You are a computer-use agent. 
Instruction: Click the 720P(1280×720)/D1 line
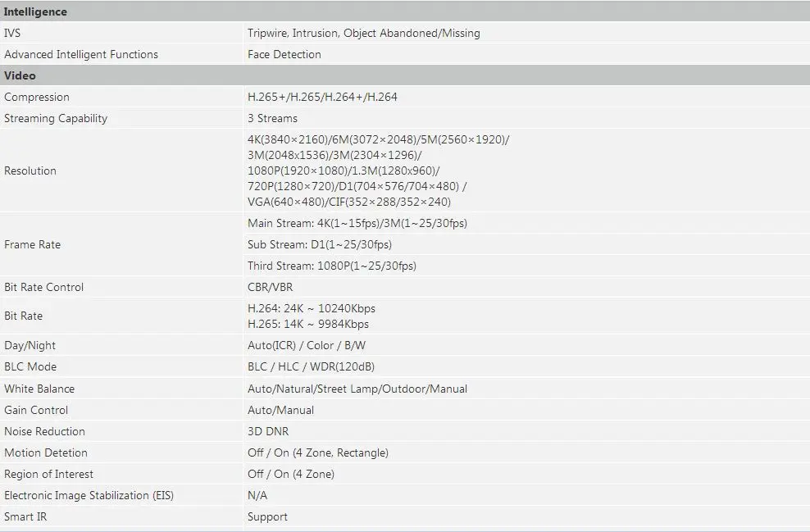point(357,186)
